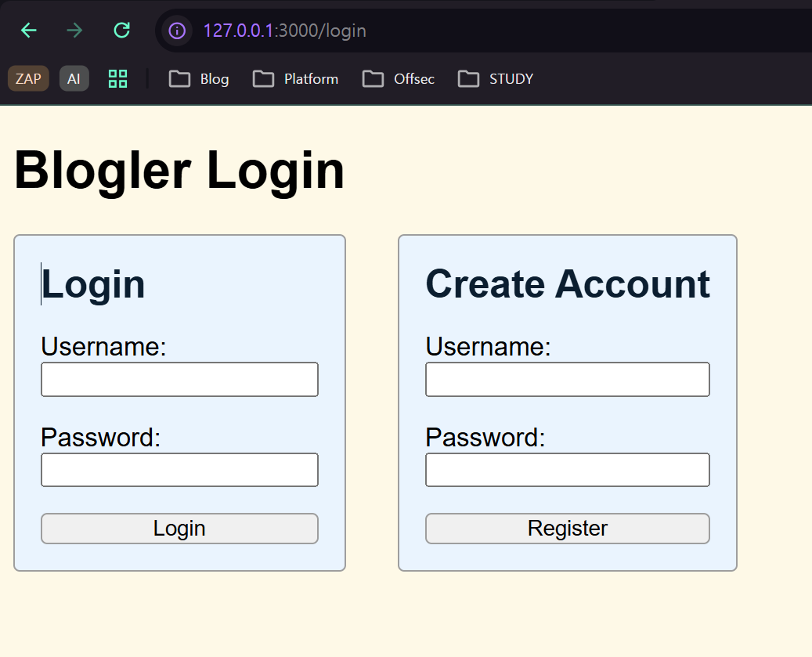Open the STUDY bookmarks folder

click(x=495, y=78)
